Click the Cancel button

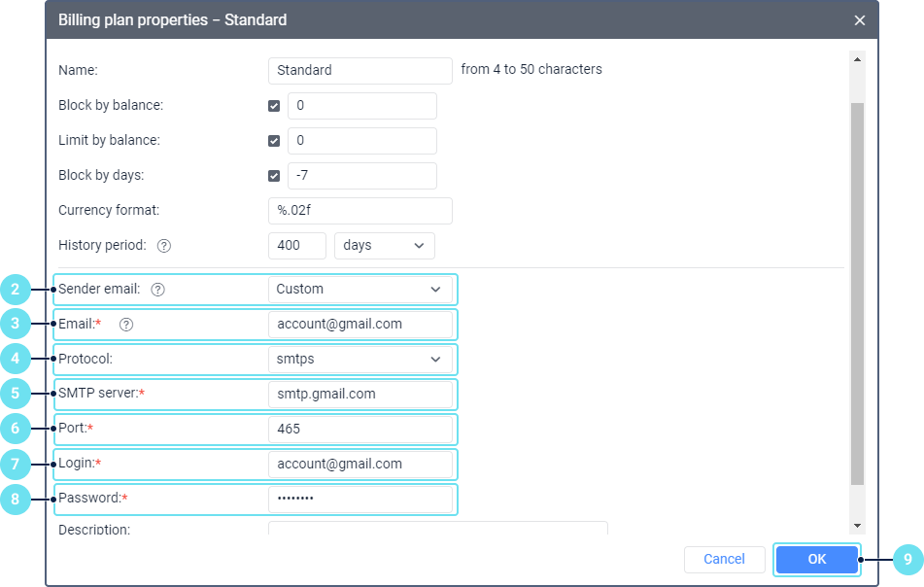coord(724,559)
